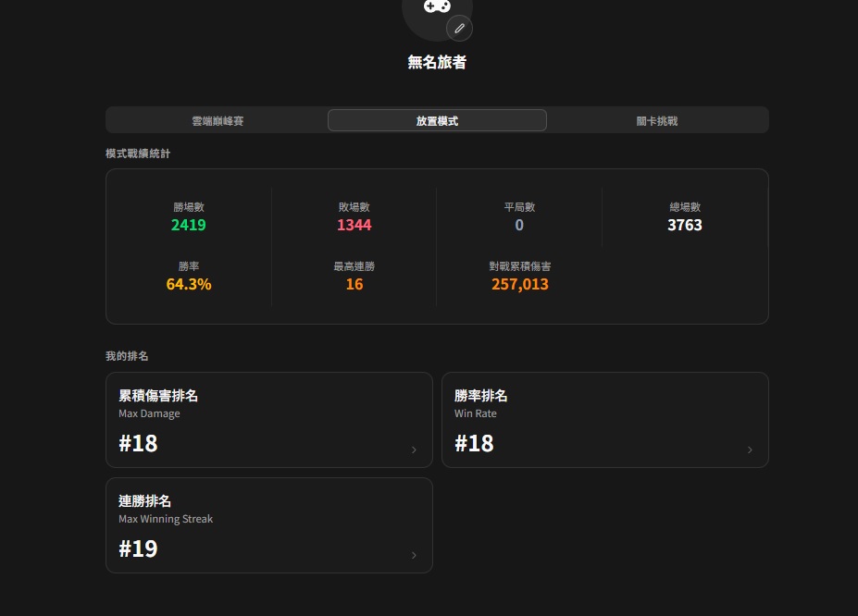Click the 模式戰績統計 section heading
Image resolution: width=858 pixels, height=616 pixels.
(138, 154)
